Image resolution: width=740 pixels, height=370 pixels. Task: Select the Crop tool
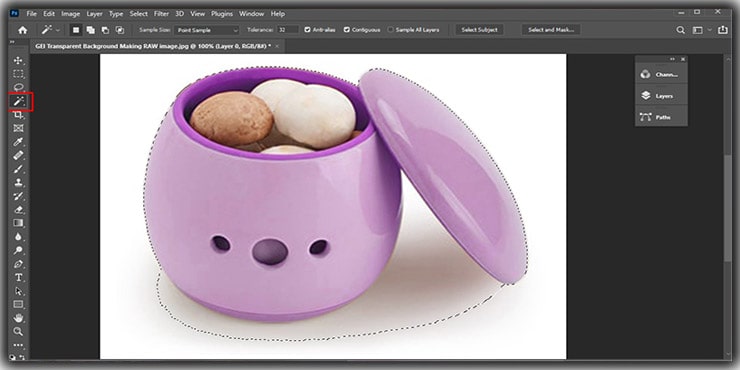pyautogui.click(x=18, y=115)
